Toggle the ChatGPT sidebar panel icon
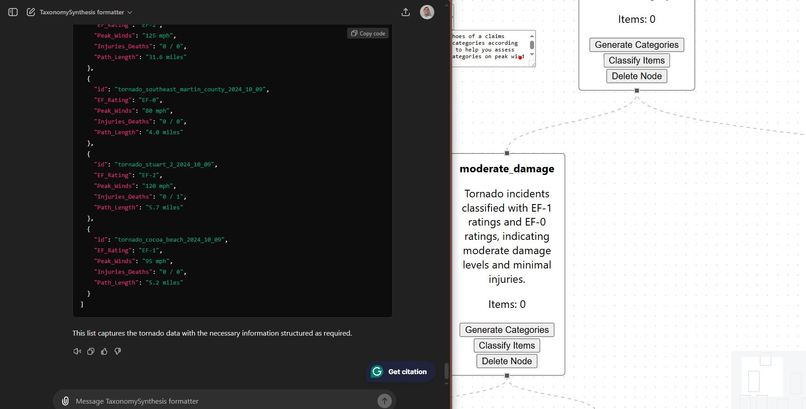Image resolution: width=806 pixels, height=409 pixels. (x=13, y=12)
